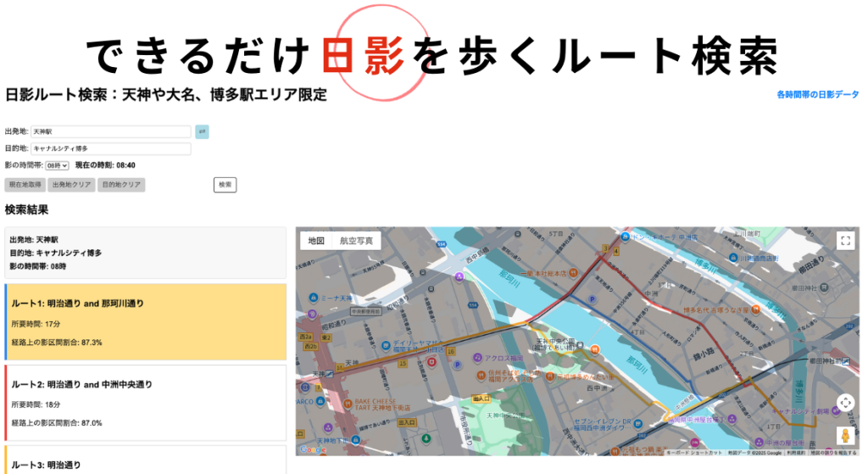Open the 各時間帯の日影データ link
The width and height of the screenshot is (868, 474).
pyautogui.click(x=817, y=95)
